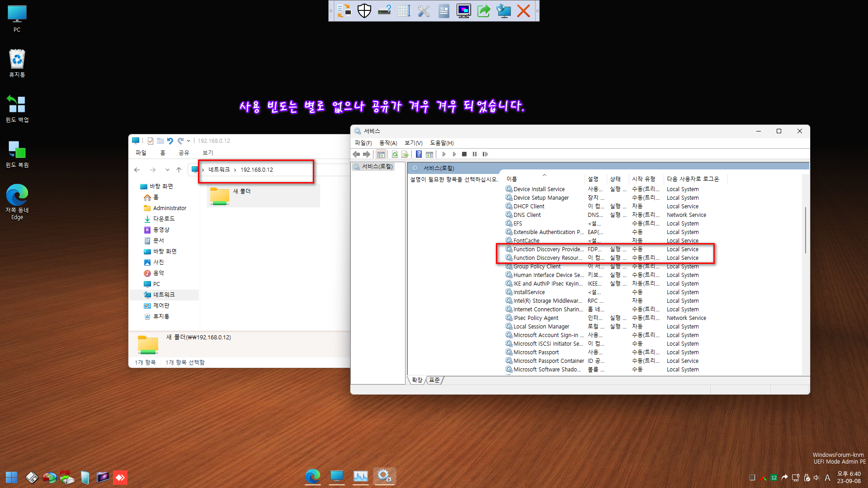Toggle show/hide console tree in Services toolbar

coord(381,154)
